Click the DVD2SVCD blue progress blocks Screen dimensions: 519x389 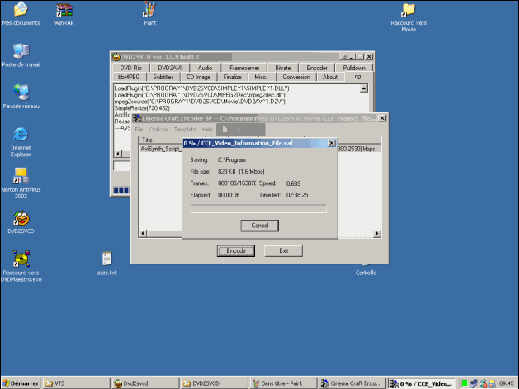pos(121,190)
